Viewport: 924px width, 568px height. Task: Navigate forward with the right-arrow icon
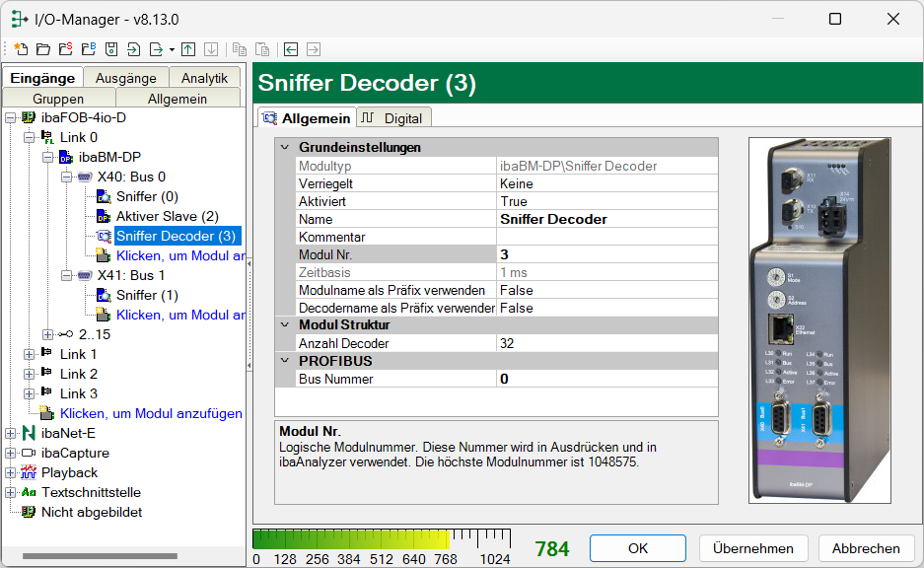pyautogui.click(x=314, y=49)
